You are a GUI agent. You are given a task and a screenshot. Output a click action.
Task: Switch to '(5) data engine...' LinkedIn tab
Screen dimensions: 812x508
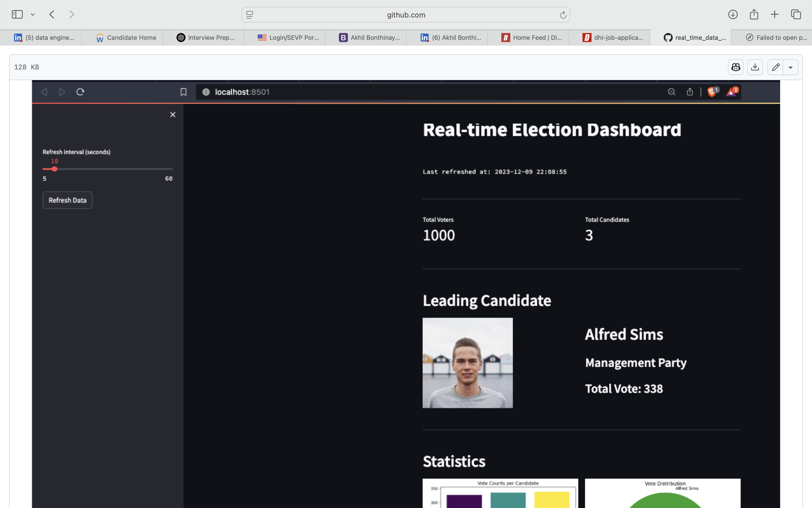click(x=41, y=38)
